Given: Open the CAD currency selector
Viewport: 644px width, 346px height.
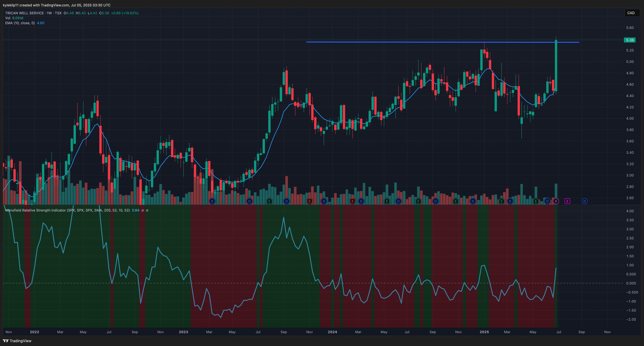Looking at the screenshot, I should point(631,13).
